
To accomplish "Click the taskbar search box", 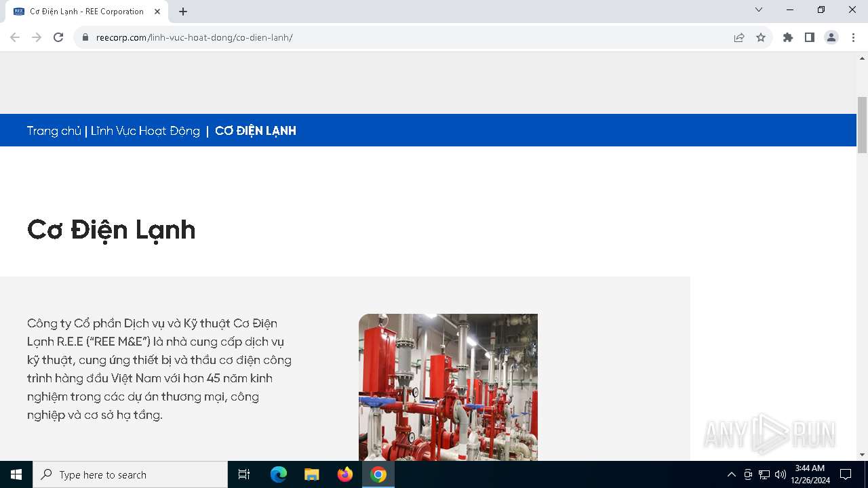I will (130, 474).
